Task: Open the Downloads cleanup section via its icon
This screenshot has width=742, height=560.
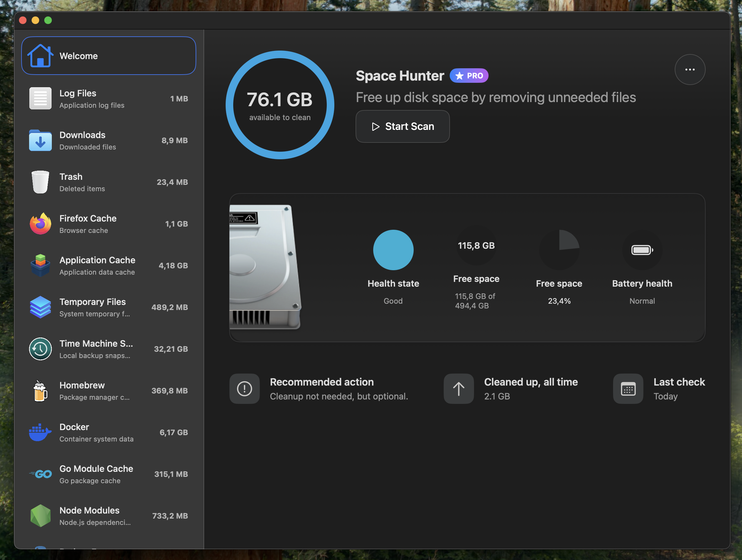Action: coord(40,140)
